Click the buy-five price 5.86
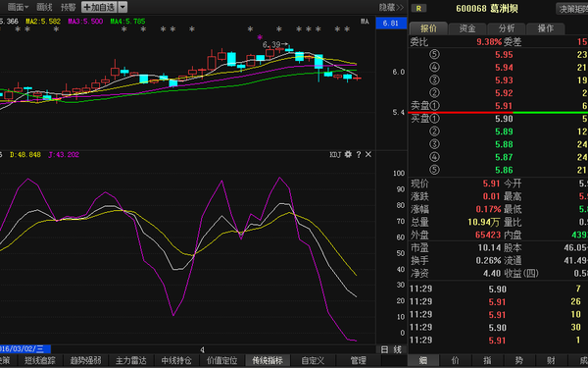 (504, 170)
